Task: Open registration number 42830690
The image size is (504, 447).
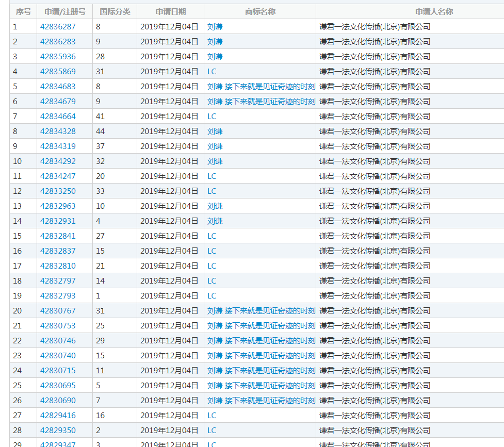Action: [x=58, y=401]
